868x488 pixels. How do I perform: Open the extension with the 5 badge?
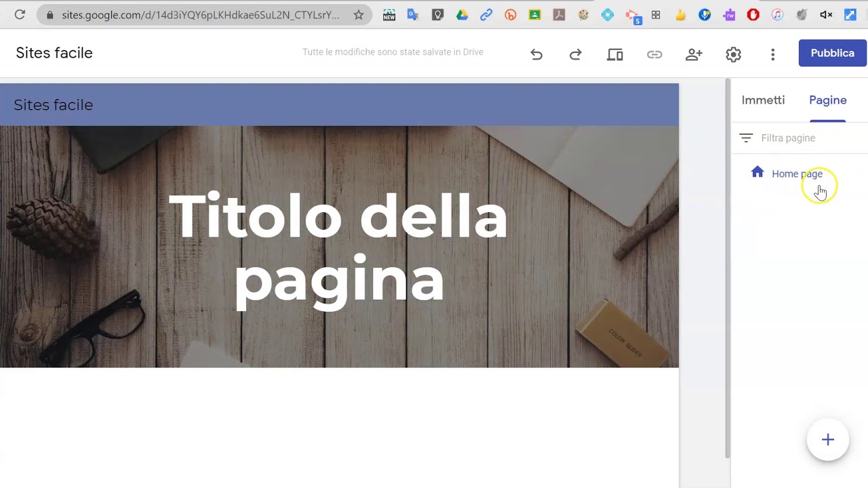tap(632, 16)
